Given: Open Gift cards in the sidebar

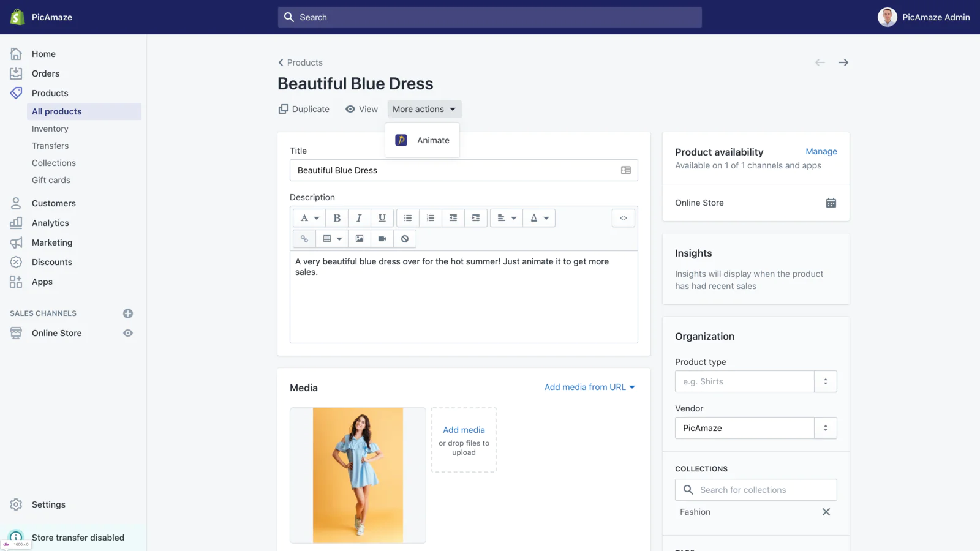Looking at the screenshot, I should (51, 180).
